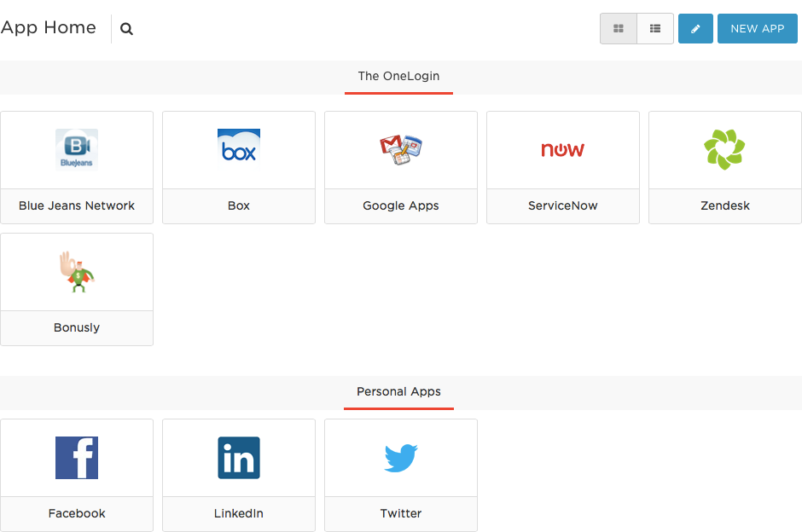Click the Zendesk label
The height and width of the screenshot is (532, 802).
pos(724,206)
